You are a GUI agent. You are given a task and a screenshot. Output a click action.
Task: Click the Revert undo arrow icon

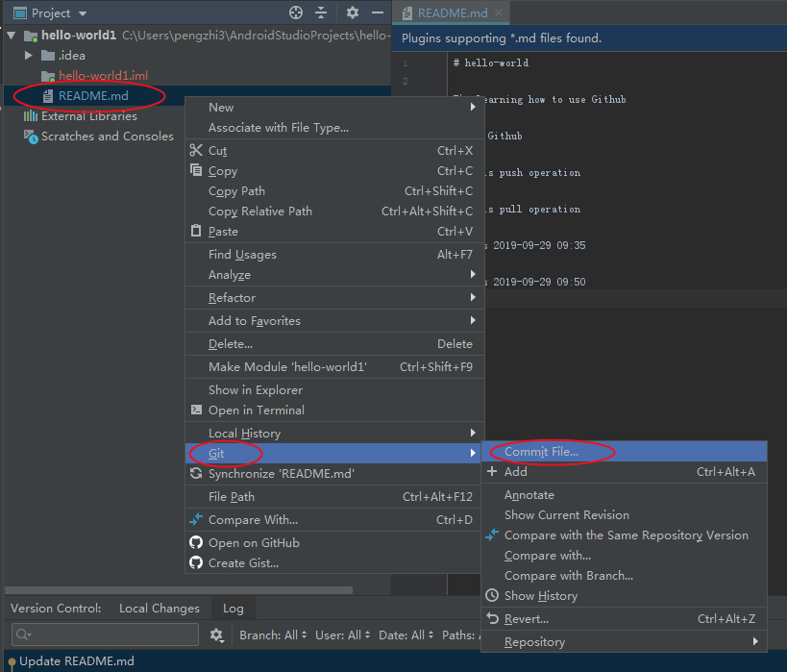[492, 618]
